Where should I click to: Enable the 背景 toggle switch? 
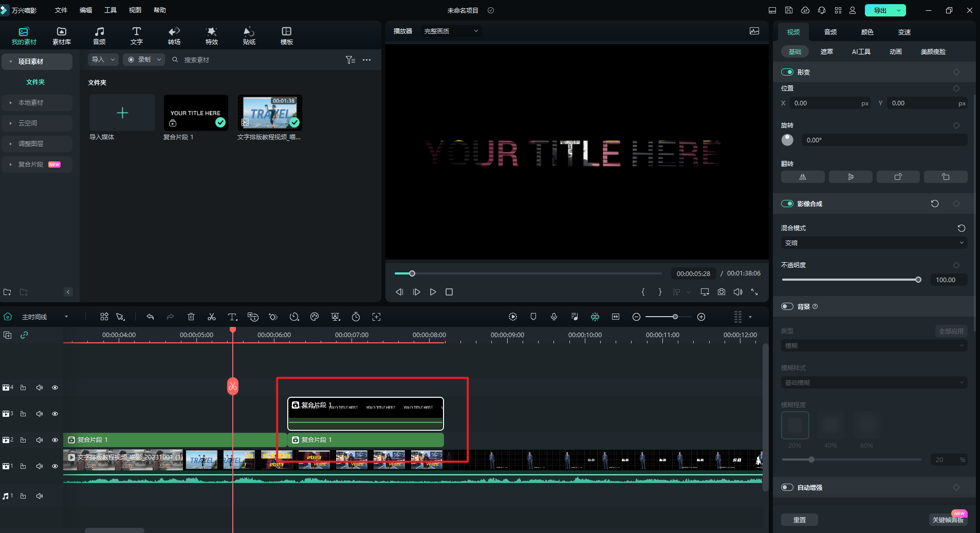[x=787, y=306]
